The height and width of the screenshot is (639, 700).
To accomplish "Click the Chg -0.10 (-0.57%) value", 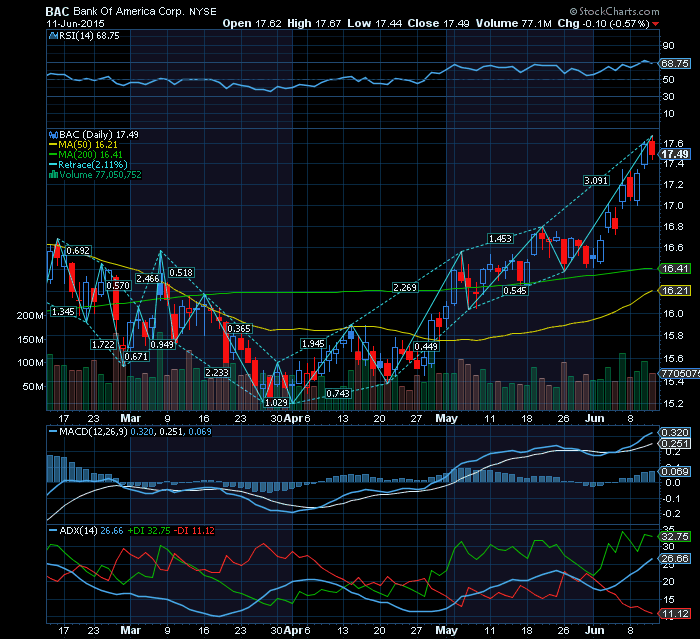I will [x=603, y=24].
